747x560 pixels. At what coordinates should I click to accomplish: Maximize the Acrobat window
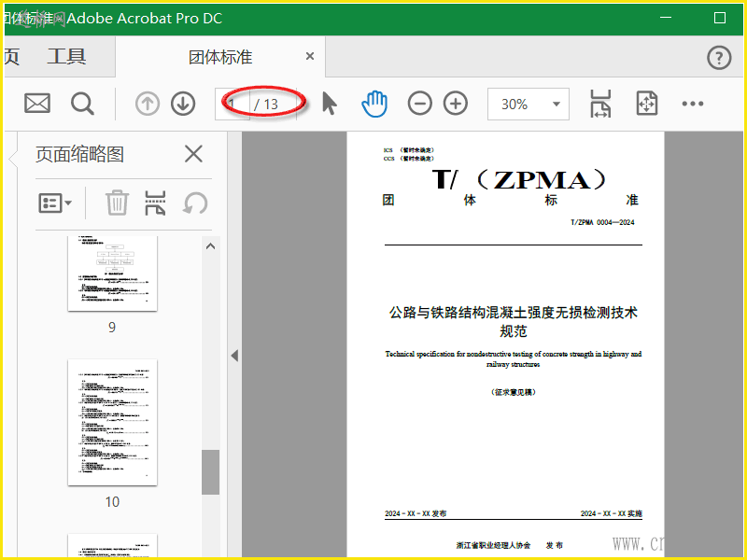click(x=720, y=18)
